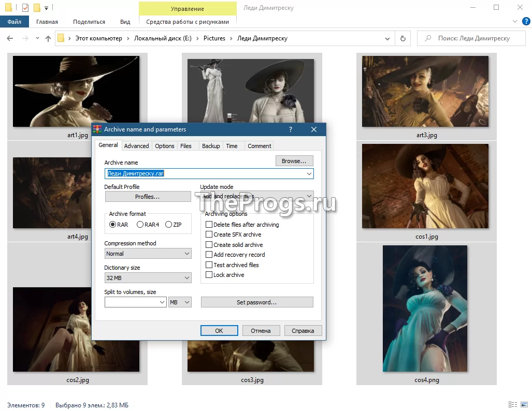
Task: Switch to the Advanced tab
Action: [136, 146]
